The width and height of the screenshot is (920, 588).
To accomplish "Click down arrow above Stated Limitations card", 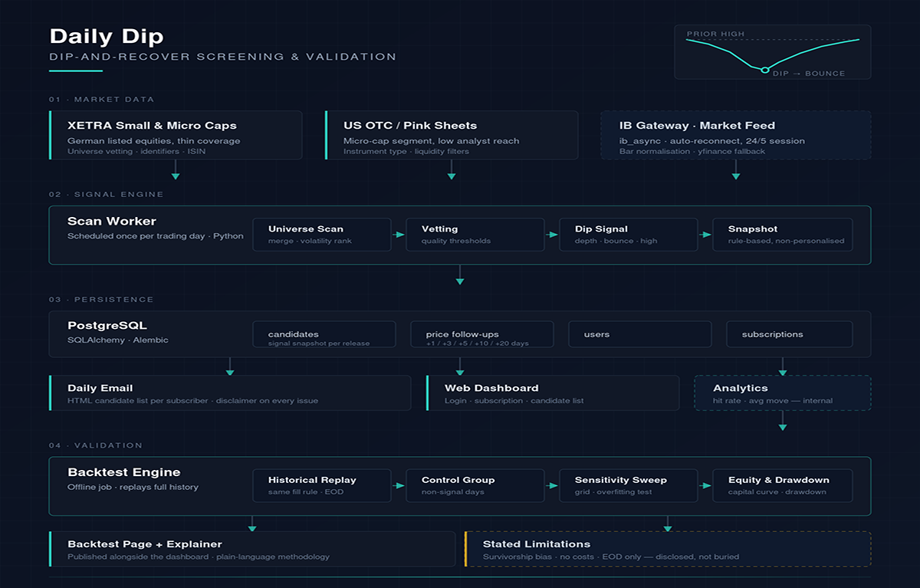I will [x=668, y=524].
